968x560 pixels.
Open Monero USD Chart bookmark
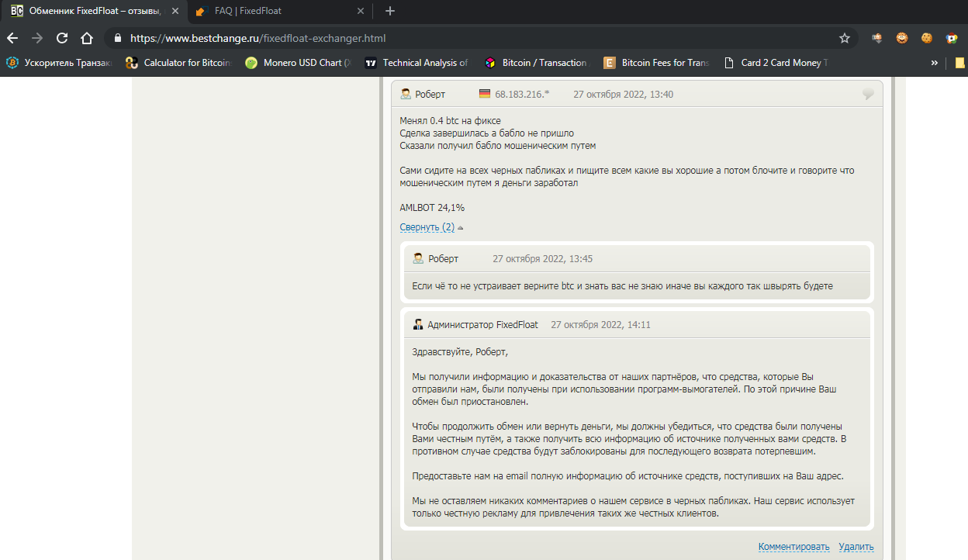(x=299, y=63)
